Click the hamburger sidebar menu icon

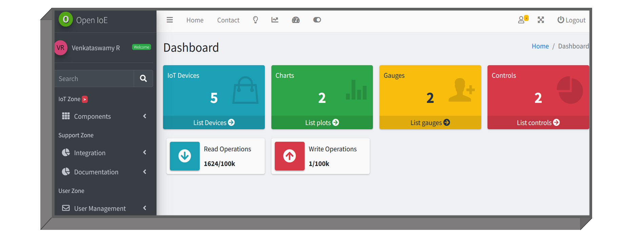(x=170, y=20)
